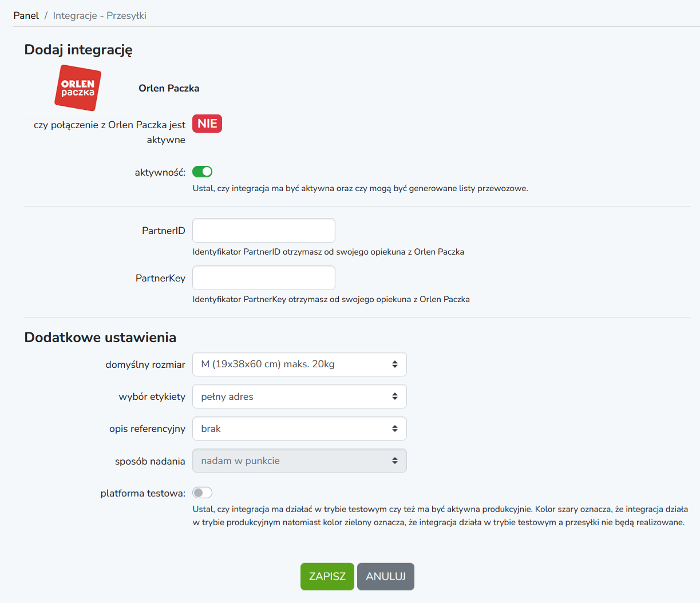
Task: Select the Integracje - Przesyłki breadcrumb item
Action: [100, 15]
